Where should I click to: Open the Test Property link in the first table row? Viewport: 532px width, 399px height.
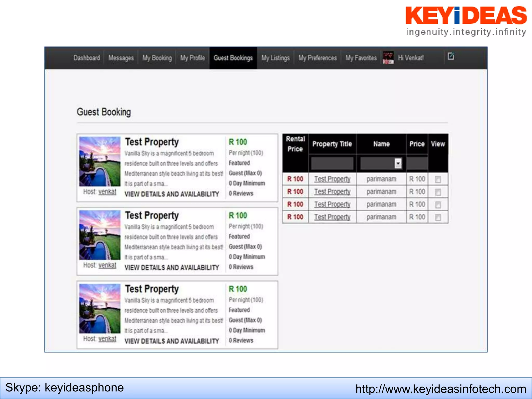pyautogui.click(x=332, y=179)
